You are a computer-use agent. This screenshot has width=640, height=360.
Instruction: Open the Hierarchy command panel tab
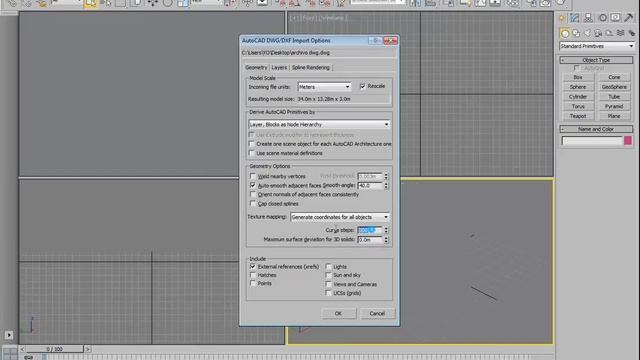(x=588, y=18)
